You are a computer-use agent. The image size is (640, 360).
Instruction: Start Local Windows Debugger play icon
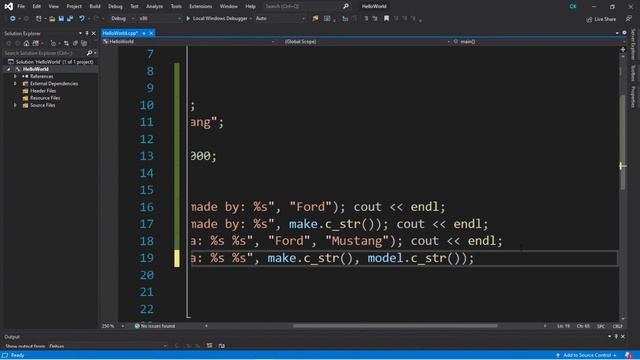click(188, 18)
